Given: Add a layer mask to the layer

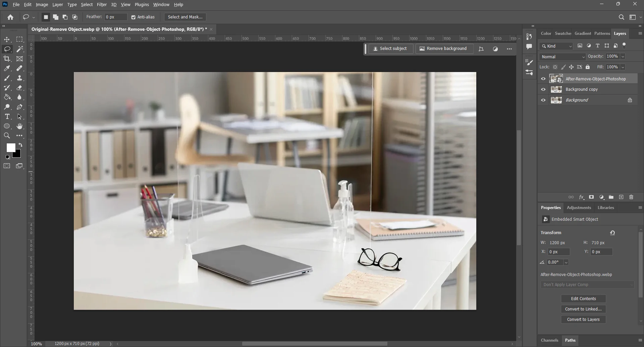Looking at the screenshot, I should tap(592, 197).
